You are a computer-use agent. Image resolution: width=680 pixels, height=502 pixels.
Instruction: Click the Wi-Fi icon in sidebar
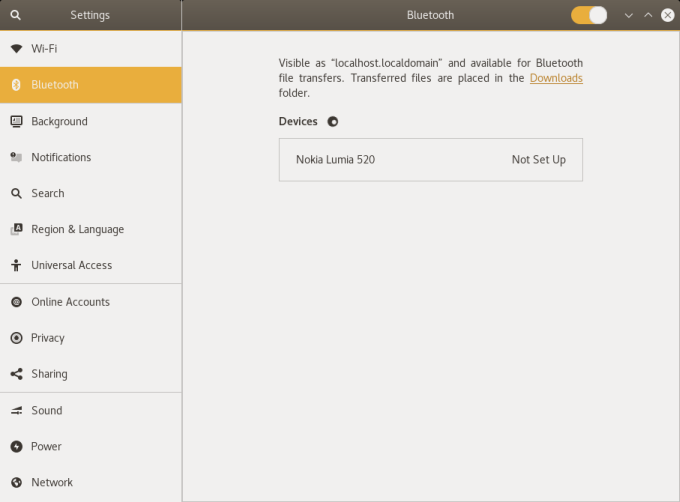16,48
